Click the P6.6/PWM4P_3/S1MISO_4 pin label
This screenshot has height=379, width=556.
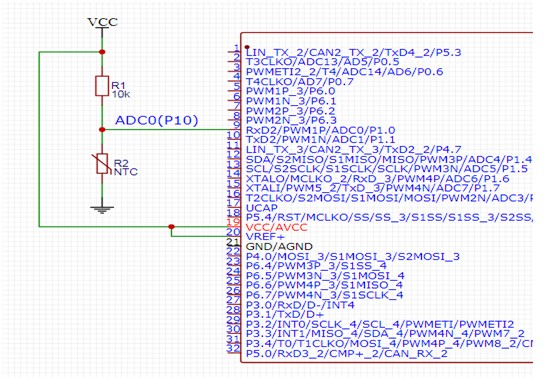(324, 285)
